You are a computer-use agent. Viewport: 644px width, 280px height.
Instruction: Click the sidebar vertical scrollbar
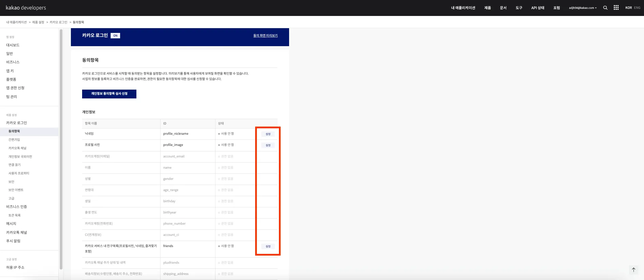click(61, 149)
